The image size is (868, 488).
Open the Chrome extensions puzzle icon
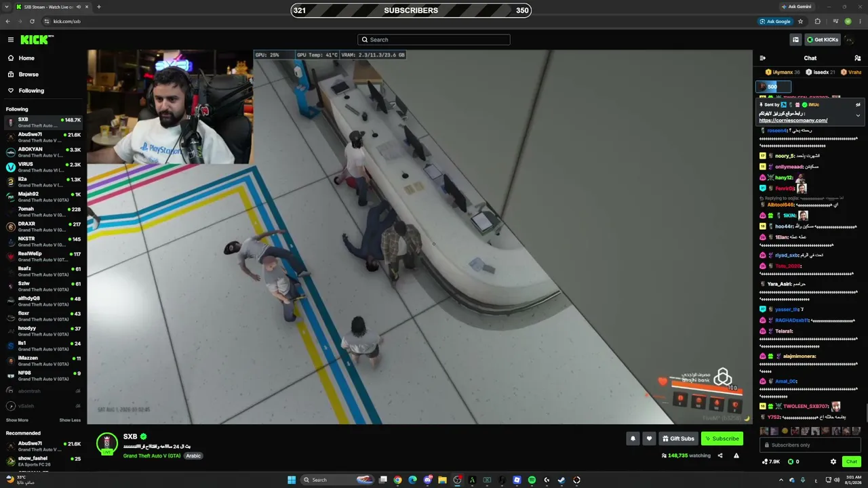pos(818,21)
